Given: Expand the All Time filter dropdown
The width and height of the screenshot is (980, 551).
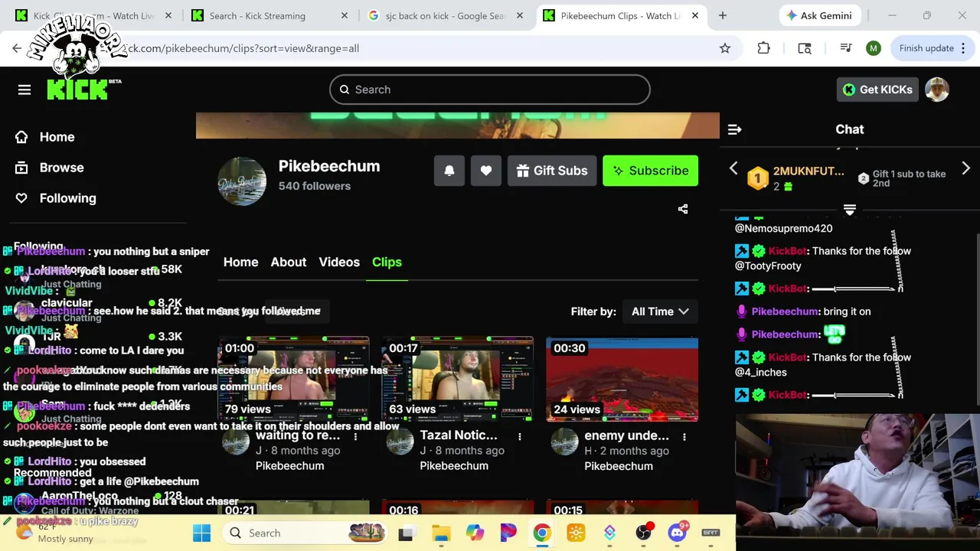Looking at the screenshot, I should pyautogui.click(x=660, y=311).
